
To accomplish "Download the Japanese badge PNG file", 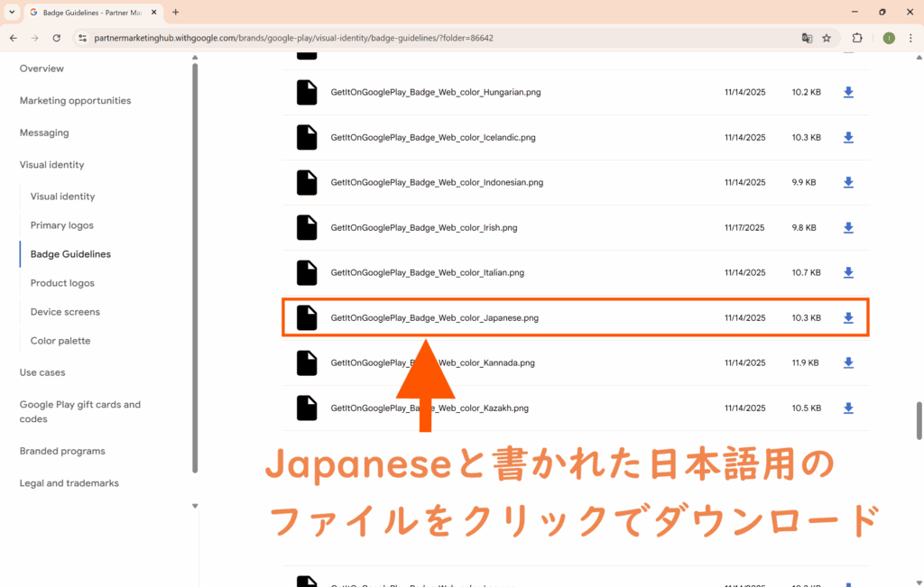I will click(x=848, y=318).
